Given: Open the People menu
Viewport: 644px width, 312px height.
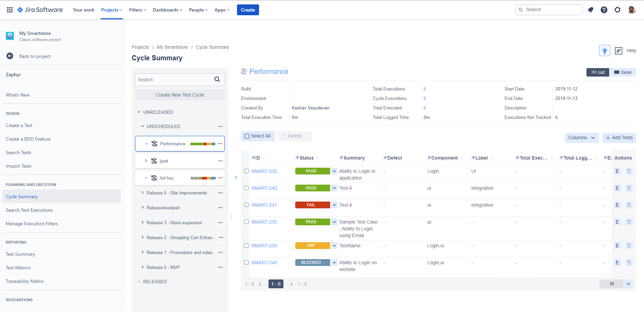Looking at the screenshot, I should coord(198,10).
